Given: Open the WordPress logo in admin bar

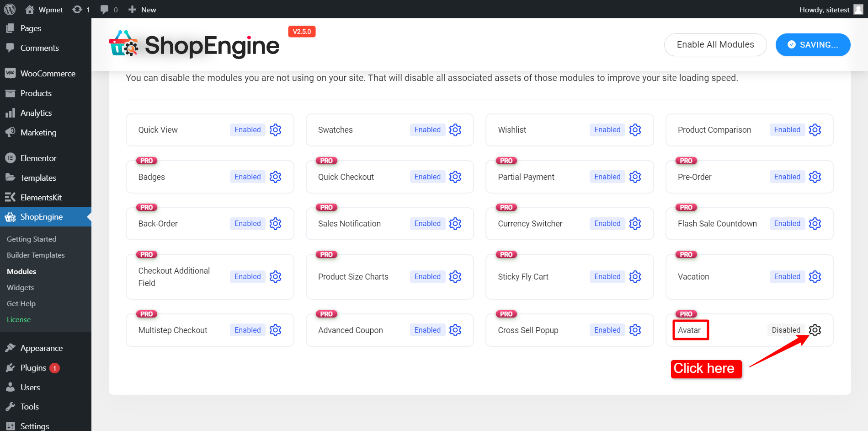Looking at the screenshot, I should (x=10, y=9).
